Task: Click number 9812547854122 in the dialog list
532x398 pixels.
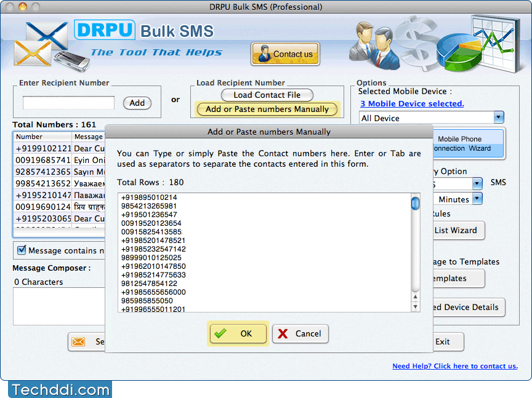Action: point(149,284)
